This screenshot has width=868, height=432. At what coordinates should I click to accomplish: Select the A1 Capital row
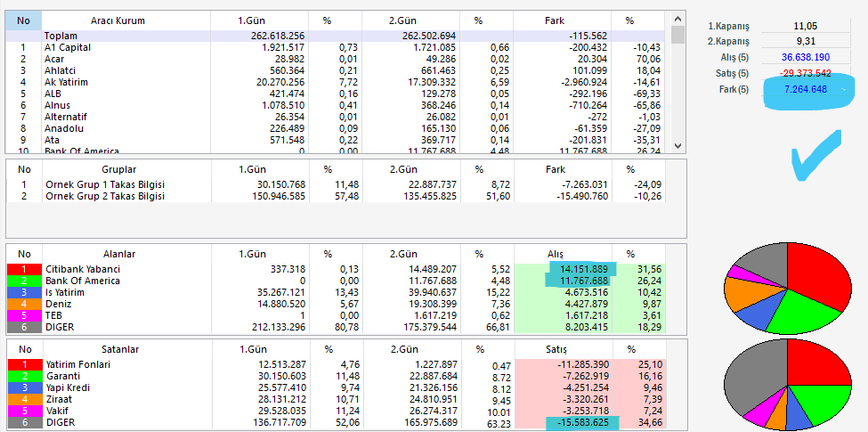[335, 47]
